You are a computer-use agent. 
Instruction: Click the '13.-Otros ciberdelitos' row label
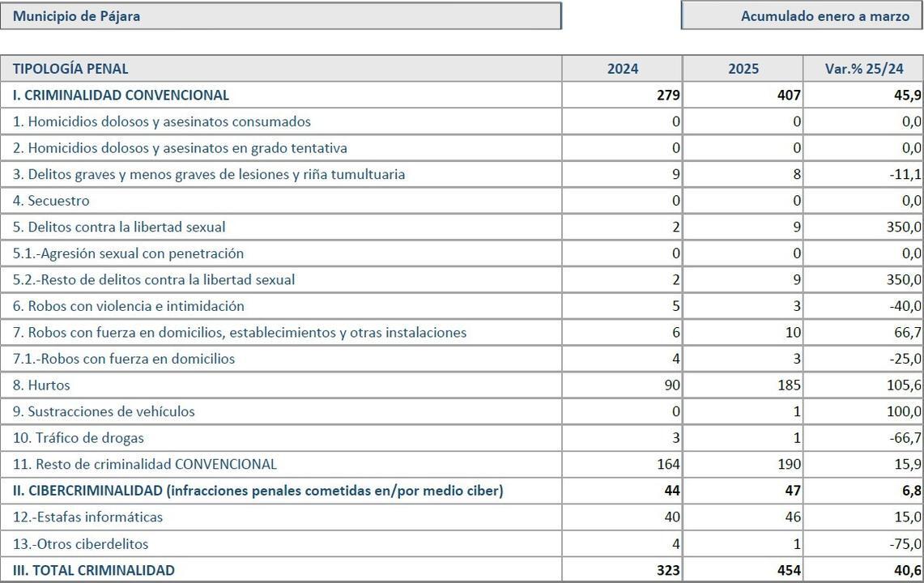(80, 543)
